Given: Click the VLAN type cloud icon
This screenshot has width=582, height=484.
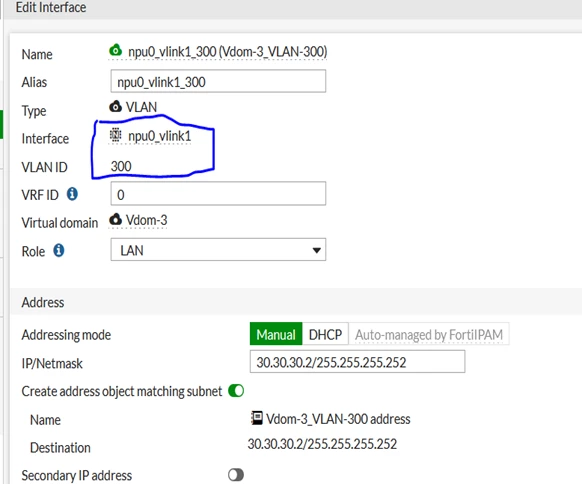Looking at the screenshot, I should (x=115, y=107).
